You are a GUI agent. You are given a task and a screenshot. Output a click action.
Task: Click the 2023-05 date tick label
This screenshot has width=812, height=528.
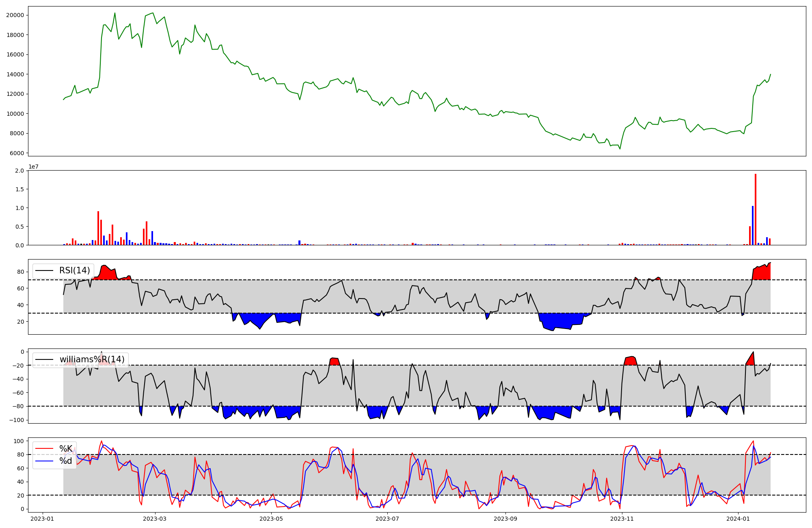click(x=271, y=519)
